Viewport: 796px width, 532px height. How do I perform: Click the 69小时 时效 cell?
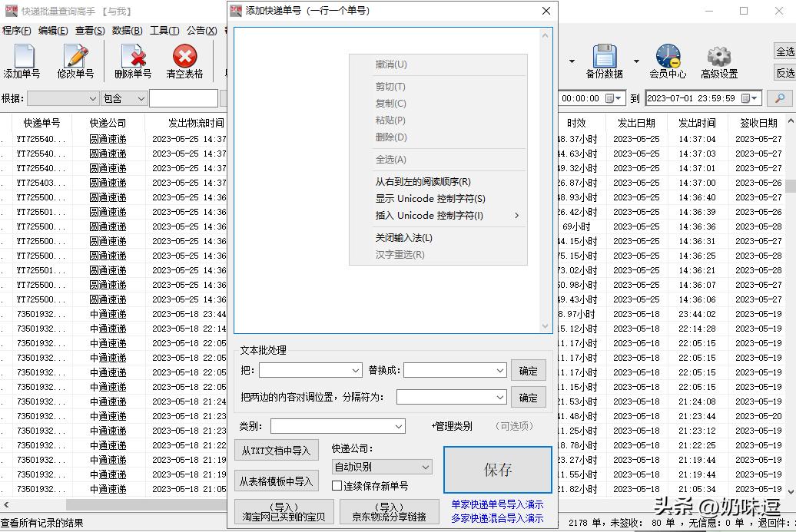[576, 226]
